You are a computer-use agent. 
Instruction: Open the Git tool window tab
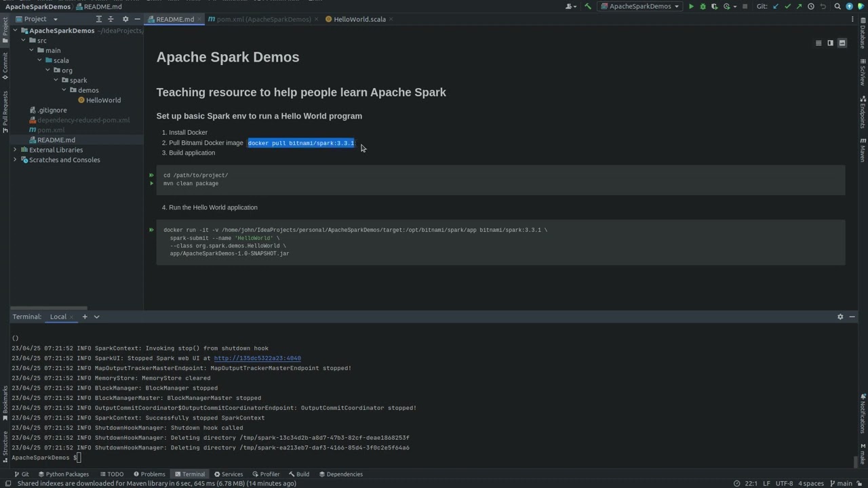tap(22, 474)
